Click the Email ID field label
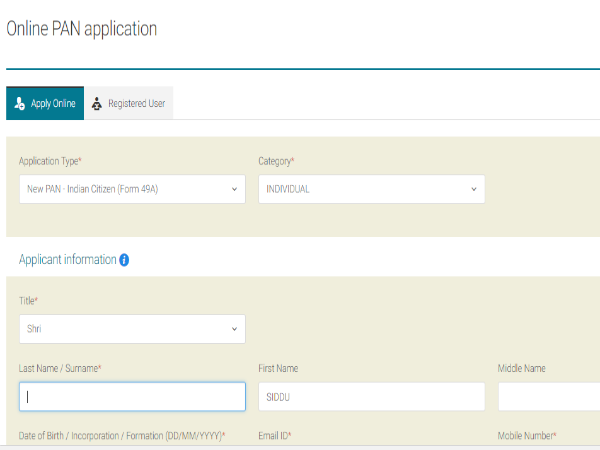Viewport: 600px width, 450px height. point(274,436)
